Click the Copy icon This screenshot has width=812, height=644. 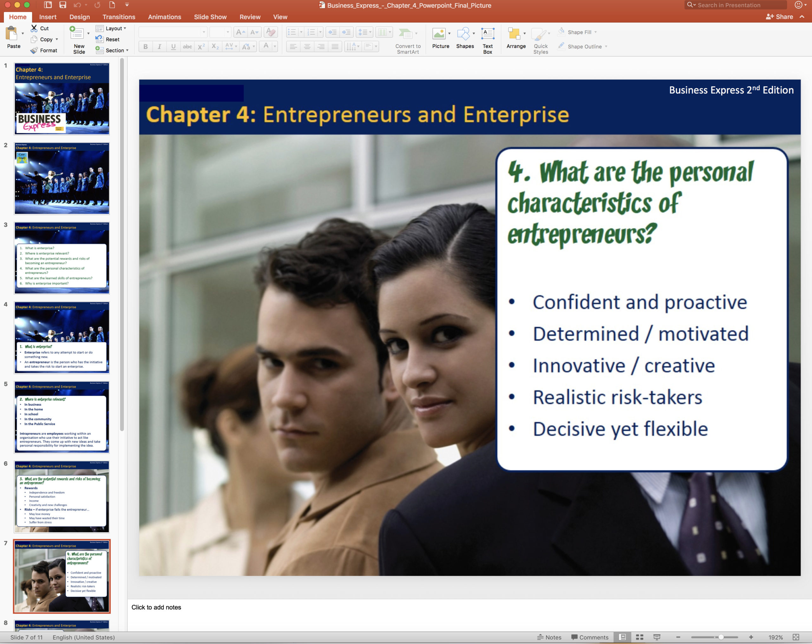coord(34,39)
